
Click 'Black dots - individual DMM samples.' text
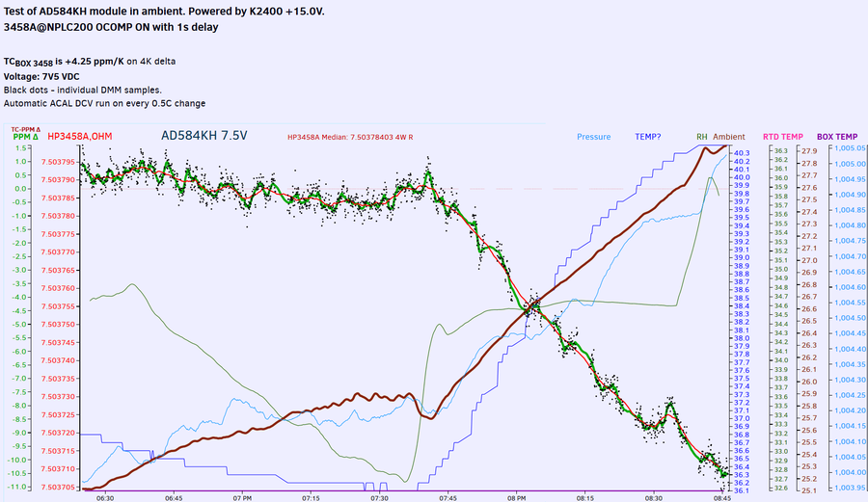(83, 90)
